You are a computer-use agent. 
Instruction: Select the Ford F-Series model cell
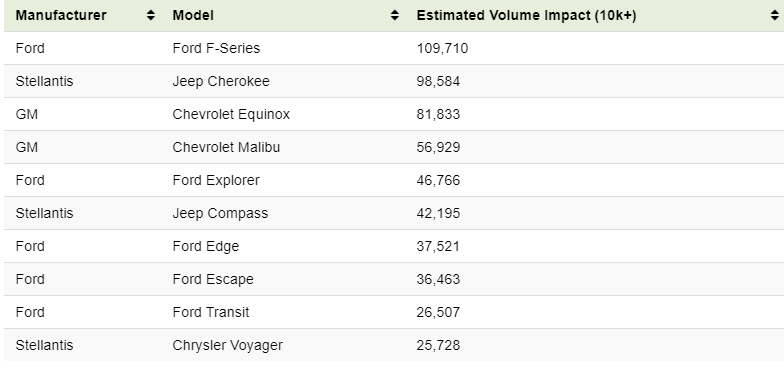pyautogui.click(x=216, y=48)
